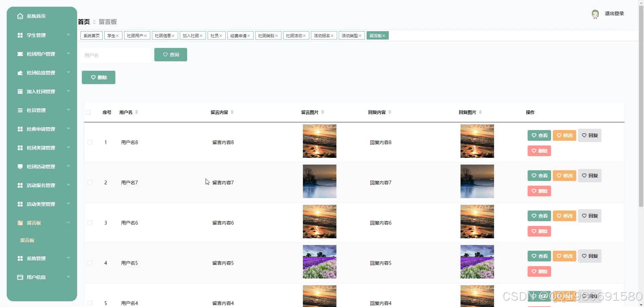Click the icon beside 社团信息管理
Screen dimensions: 644x307
pos(20,73)
